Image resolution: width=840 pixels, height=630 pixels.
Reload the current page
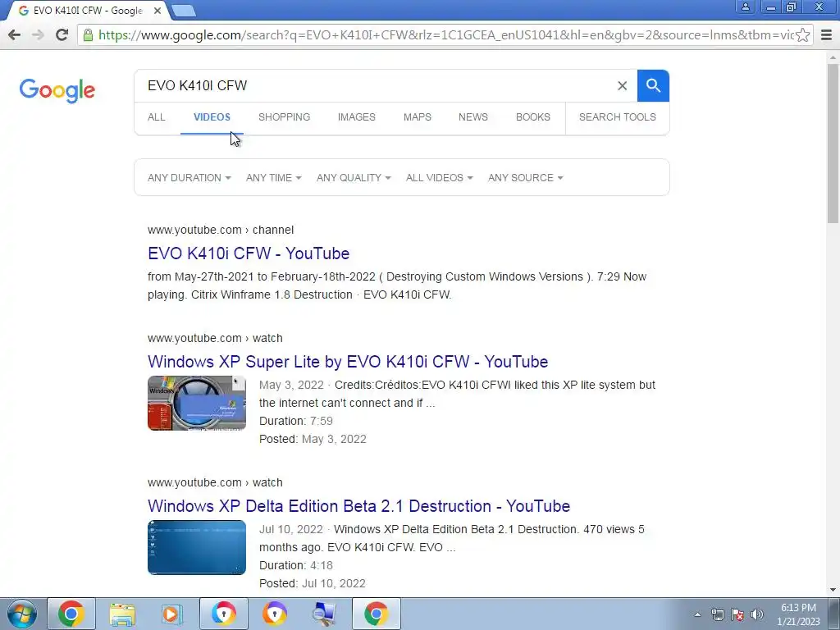tap(62, 34)
